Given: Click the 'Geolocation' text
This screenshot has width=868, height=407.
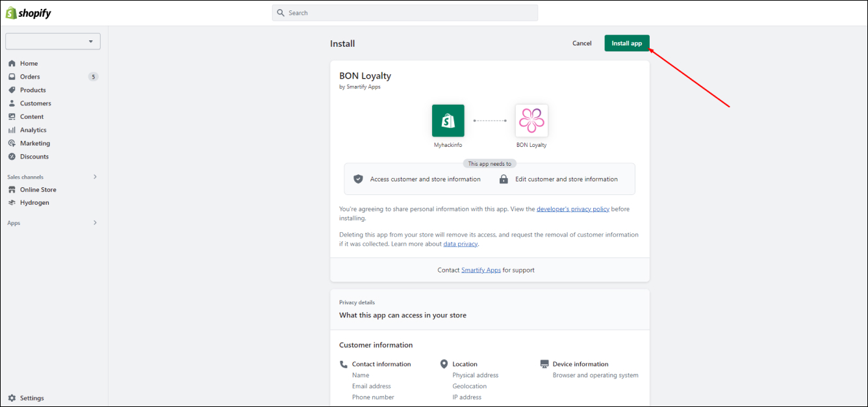Looking at the screenshot, I should [470, 386].
